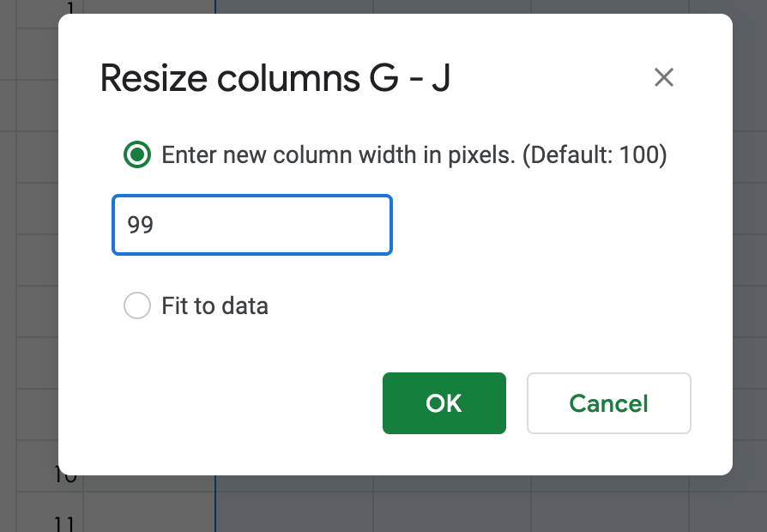Screen dimensions: 767x532
Task: Click cell I11 in the dimmed sheet
Action: point(610,517)
